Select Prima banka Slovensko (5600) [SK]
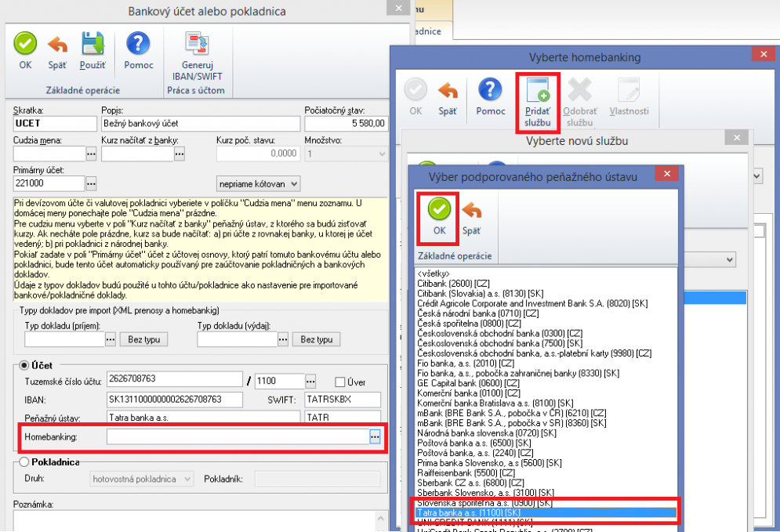 coord(489,462)
